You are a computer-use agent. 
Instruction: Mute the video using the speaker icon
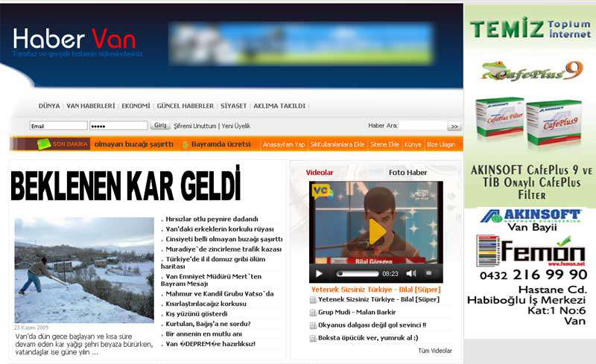tap(410, 274)
